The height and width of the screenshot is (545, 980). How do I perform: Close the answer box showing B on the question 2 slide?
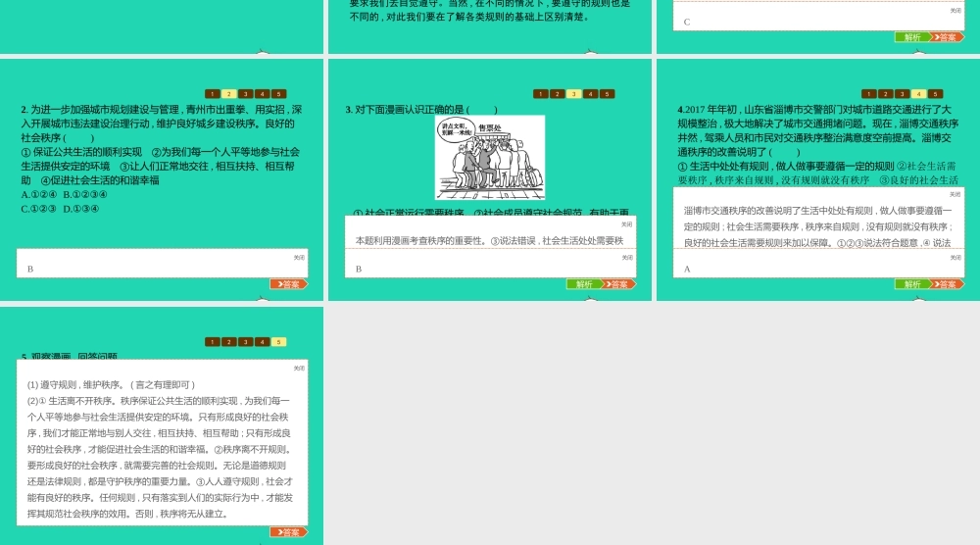(299, 258)
